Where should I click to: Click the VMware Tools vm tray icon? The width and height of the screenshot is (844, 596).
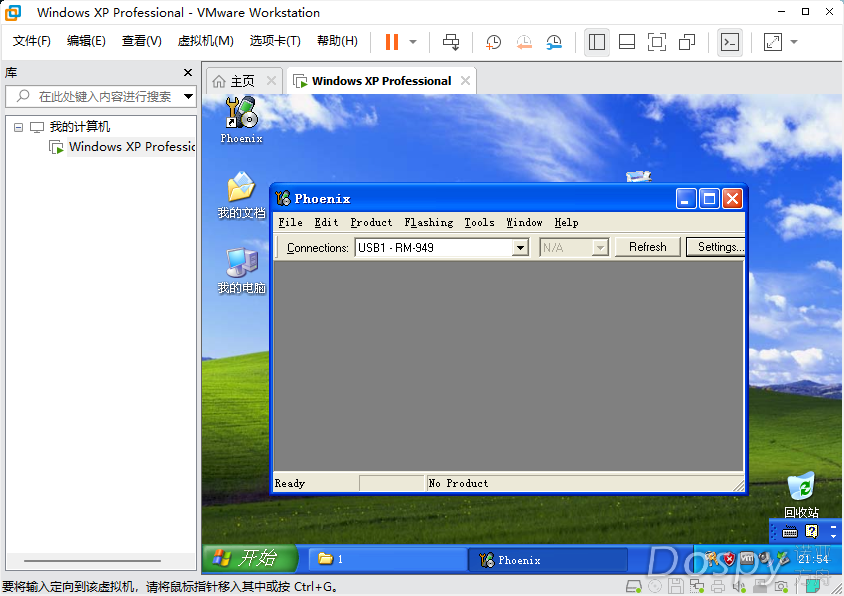tap(747, 558)
